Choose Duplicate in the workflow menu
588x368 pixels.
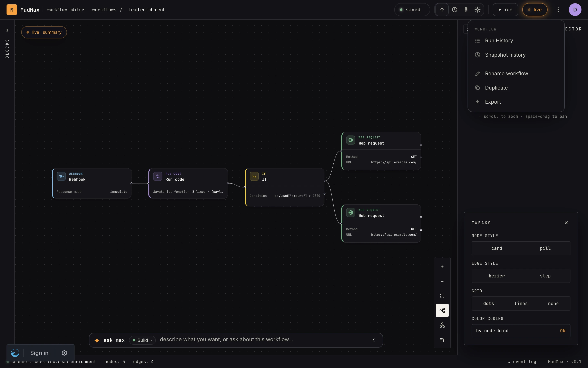(516, 88)
